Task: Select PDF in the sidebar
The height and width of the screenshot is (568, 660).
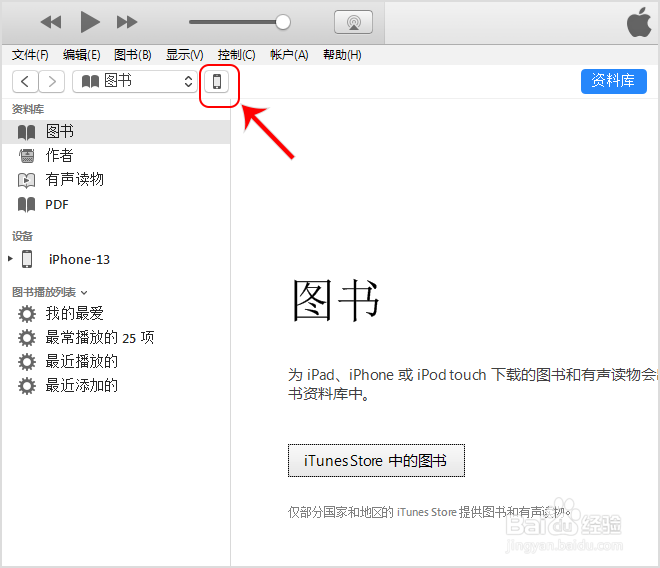Action: [116, 205]
